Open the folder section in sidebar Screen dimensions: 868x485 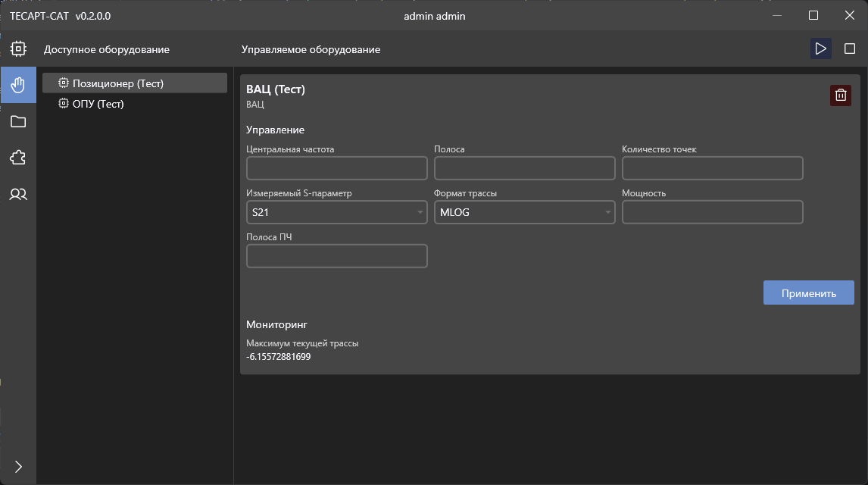(x=18, y=121)
